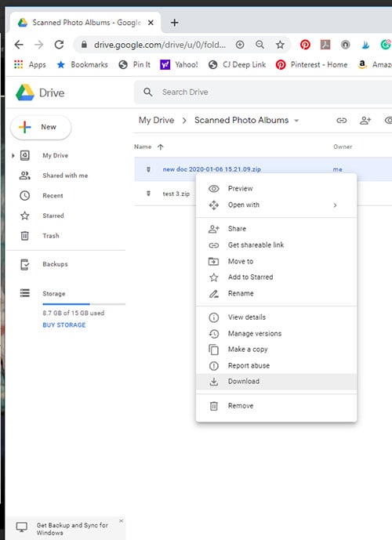This screenshot has width=392, height=540.
Task: Open the Yahoo! bookmark
Action: (x=179, y=64)
